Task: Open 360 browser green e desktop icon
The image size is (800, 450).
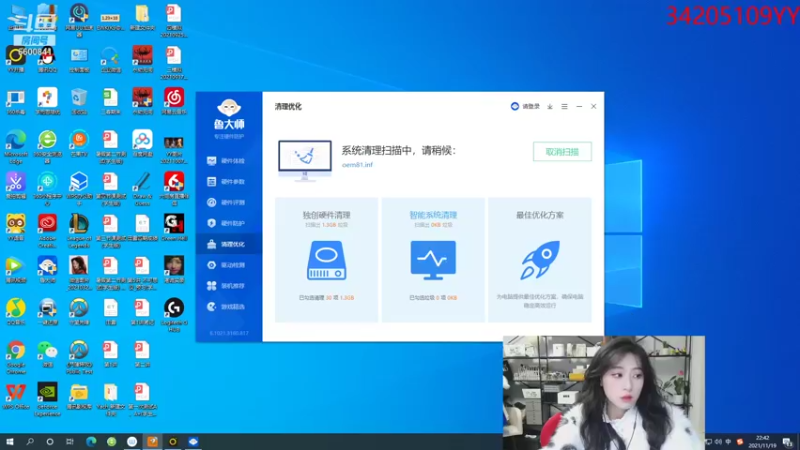Action: [x=47, y=147]
